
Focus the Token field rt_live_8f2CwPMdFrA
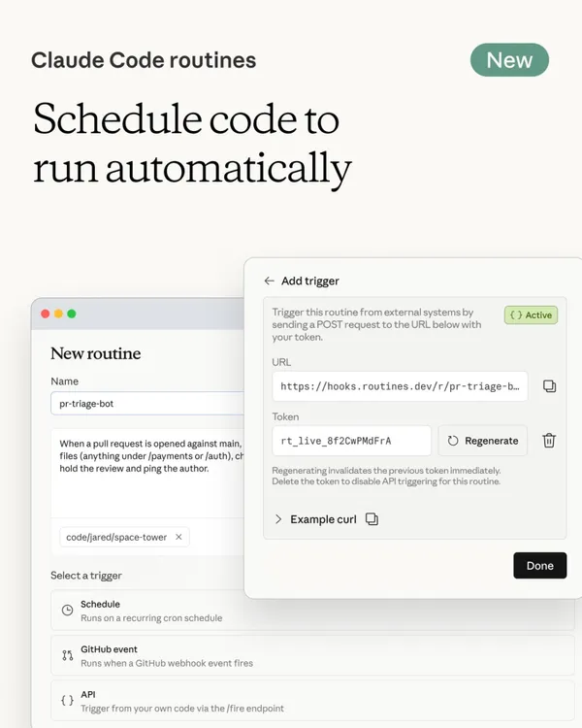click(351, 441)
